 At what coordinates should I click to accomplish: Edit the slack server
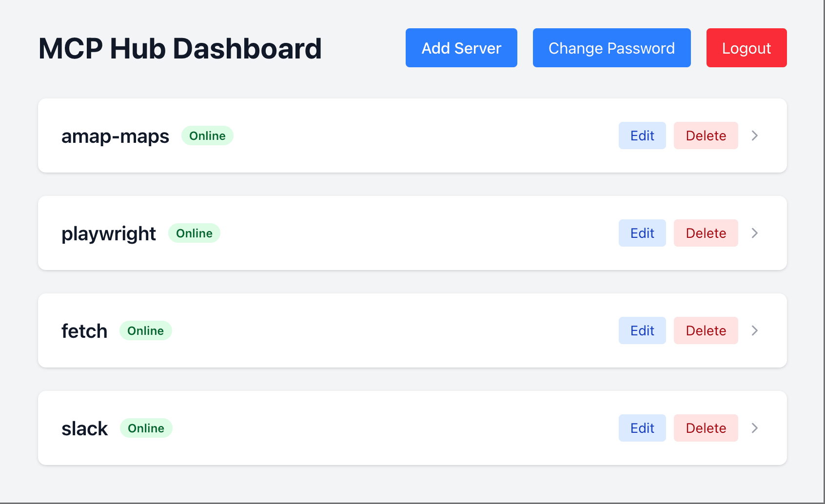(642, 427)
